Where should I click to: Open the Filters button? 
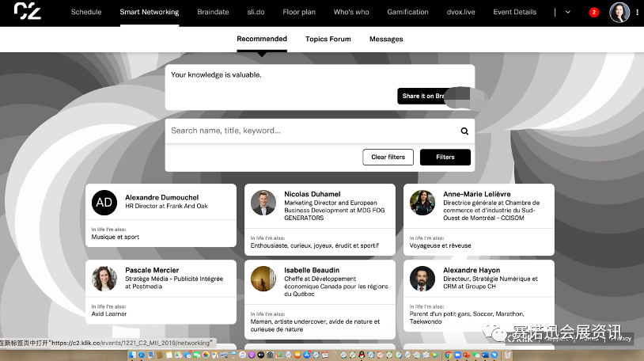(x=445, y=157)
